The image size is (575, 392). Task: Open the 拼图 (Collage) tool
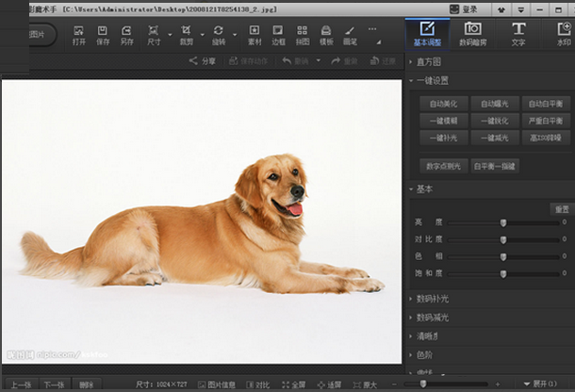pyautogui.click(x=303, y=35)
